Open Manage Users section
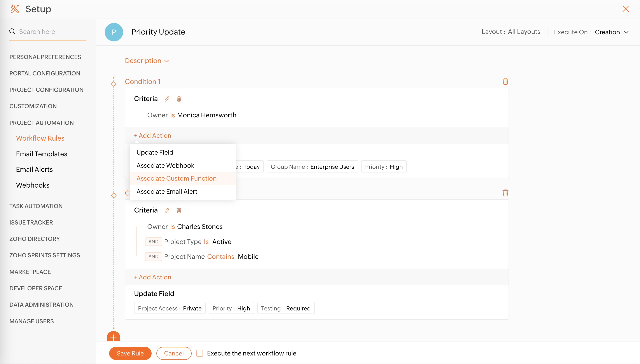The width and height of the screenshot is (640, 364). [31, 321]
